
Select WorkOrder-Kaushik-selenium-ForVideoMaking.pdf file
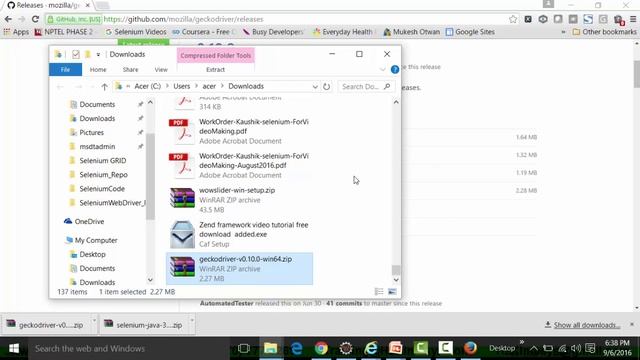pos(239,131)
